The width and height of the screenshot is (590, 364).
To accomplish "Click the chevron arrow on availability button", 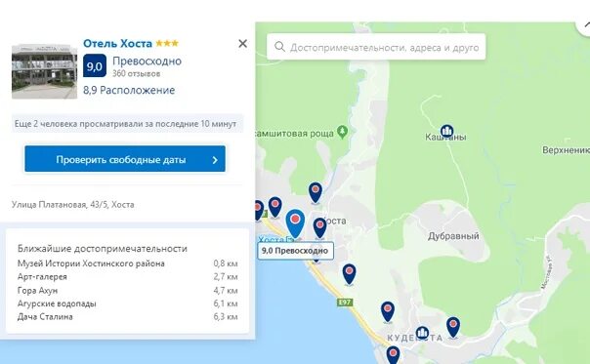I will pyautogui.click(x=215, y=160).
